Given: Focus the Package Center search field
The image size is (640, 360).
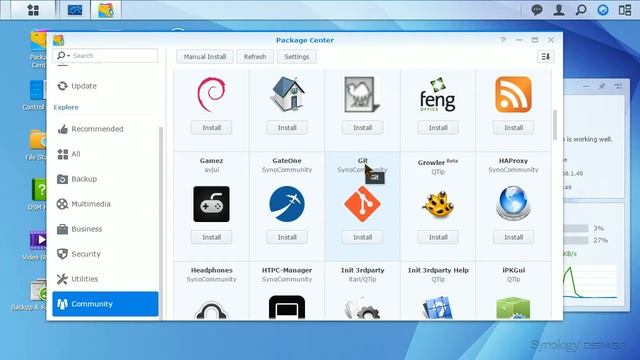Looking at the screenshot, I should (105, 56).
